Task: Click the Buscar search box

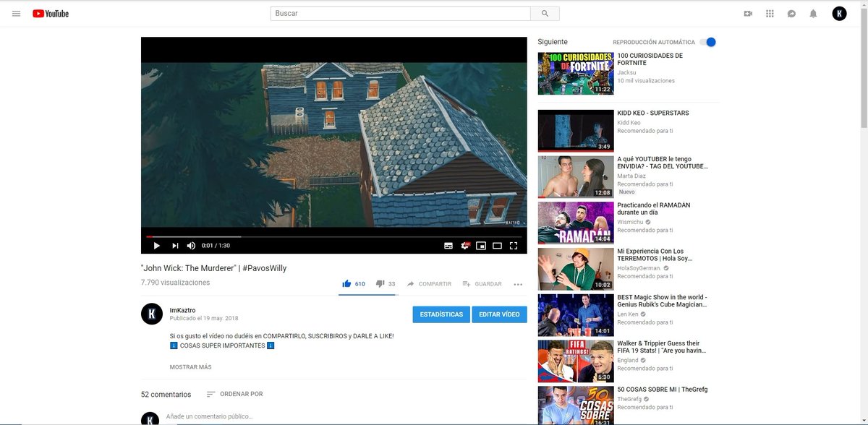Action: [x=400, y=14]
